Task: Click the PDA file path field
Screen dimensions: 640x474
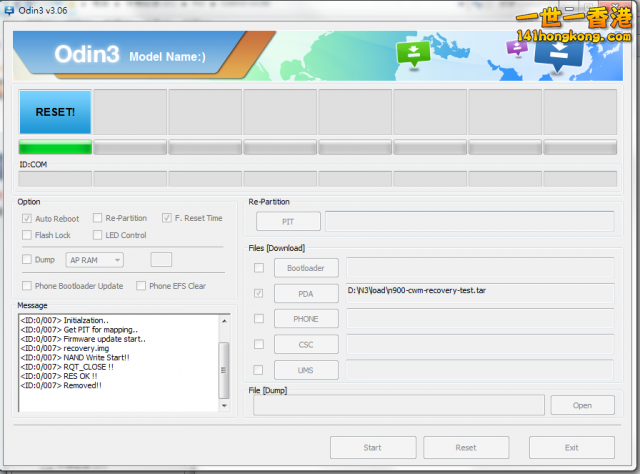Action: pyautogui.click(x=479, y=293)
